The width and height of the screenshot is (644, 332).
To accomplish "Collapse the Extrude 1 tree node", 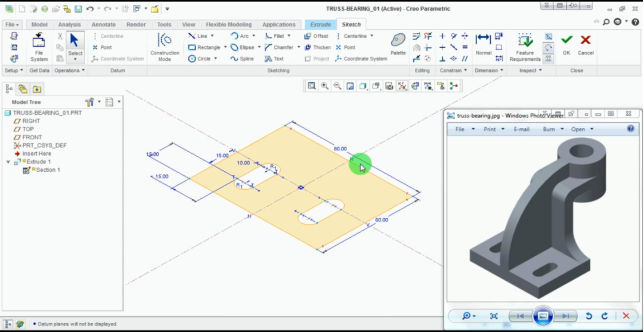I will (8, 162).
